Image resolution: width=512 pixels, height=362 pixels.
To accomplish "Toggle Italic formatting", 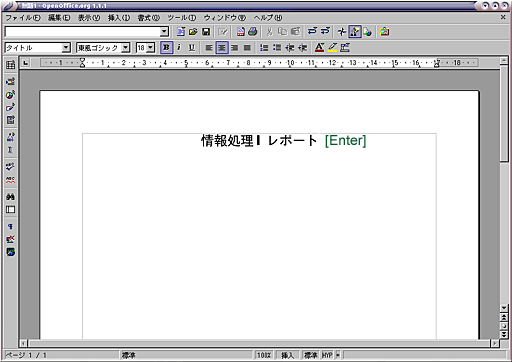I will 179,48.
